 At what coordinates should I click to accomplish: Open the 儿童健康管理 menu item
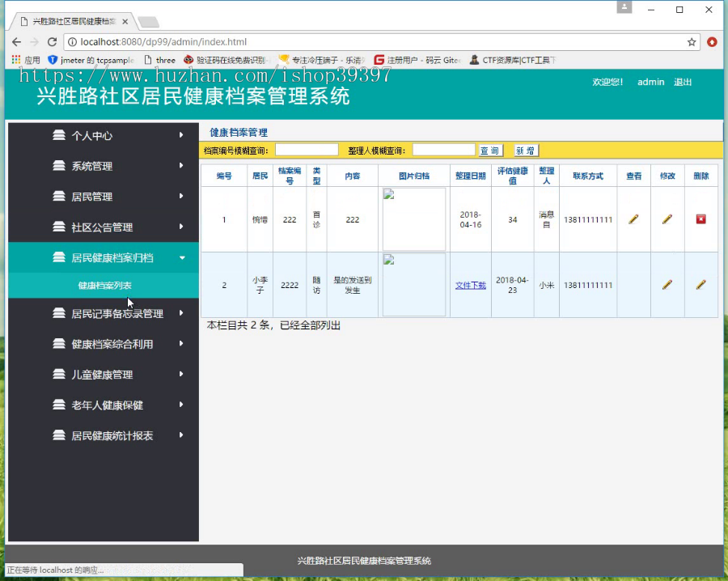point(104,375)
